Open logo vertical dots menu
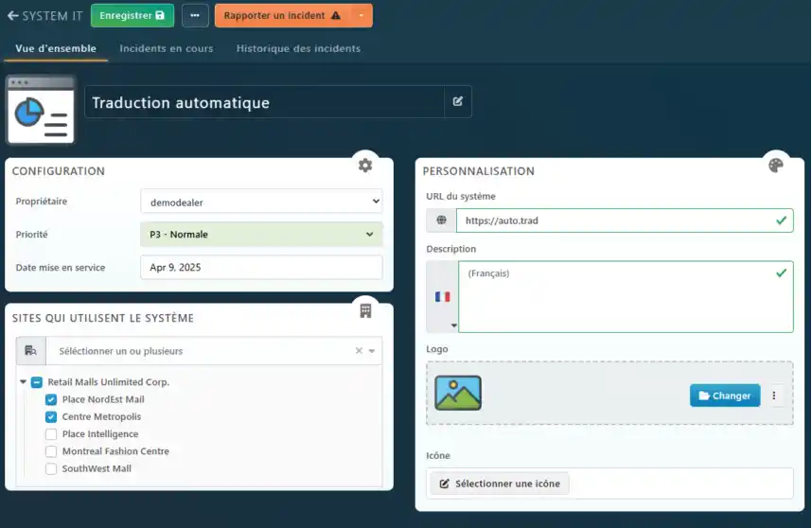 click(x=774, y=396)
